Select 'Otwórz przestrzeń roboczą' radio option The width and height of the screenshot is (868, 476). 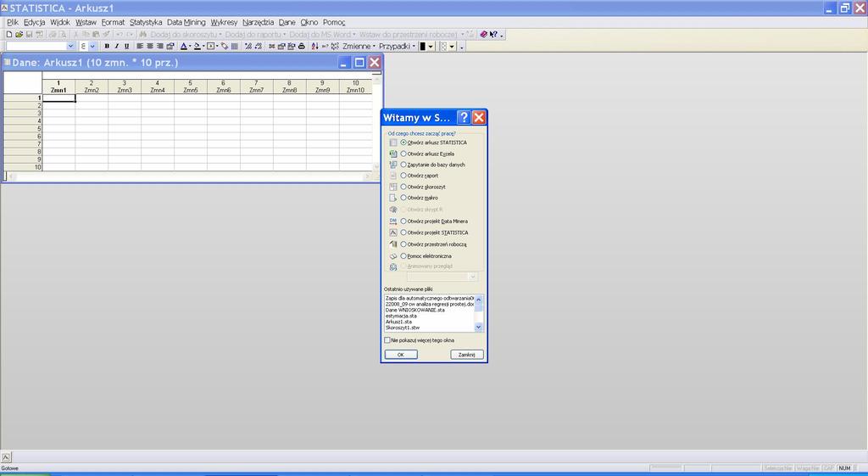403,244
